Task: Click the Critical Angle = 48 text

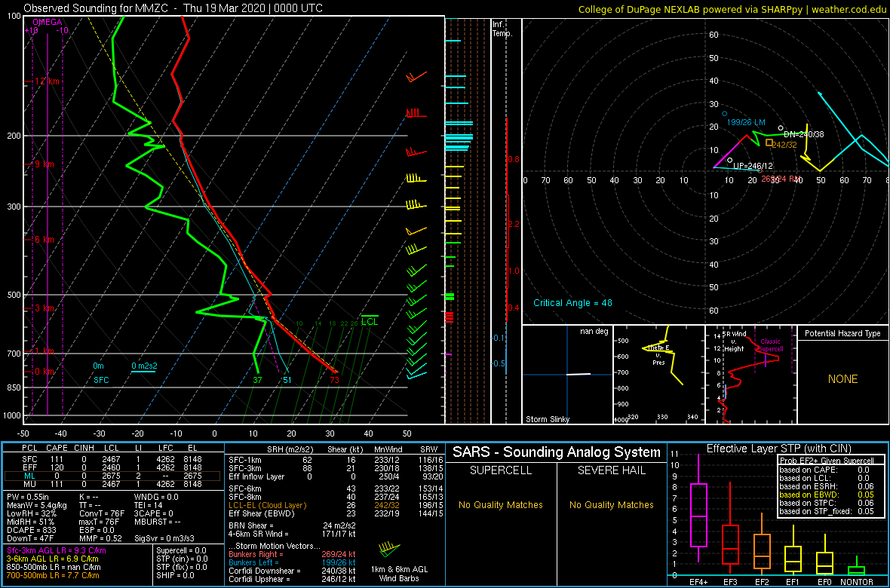Action: [572, 302]
